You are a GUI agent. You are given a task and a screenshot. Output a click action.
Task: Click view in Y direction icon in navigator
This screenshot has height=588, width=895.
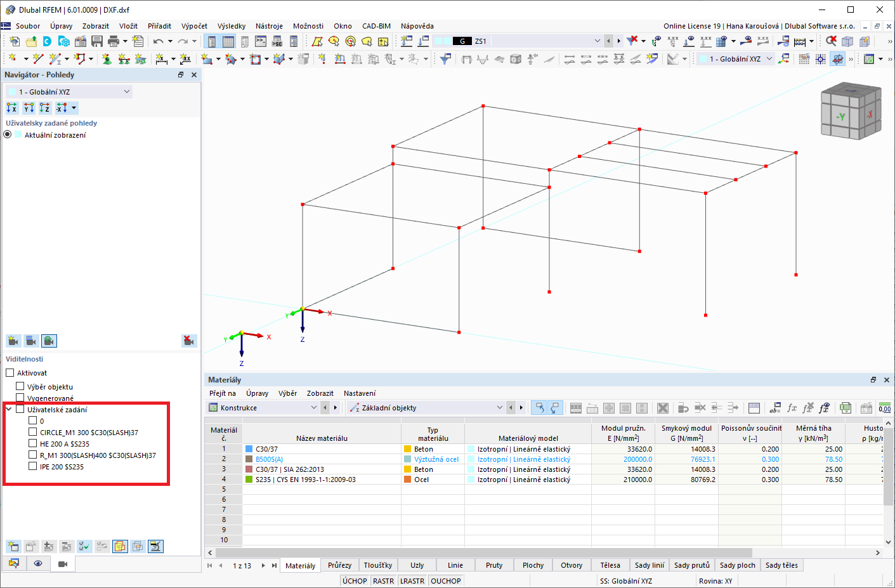click(29, 108)
